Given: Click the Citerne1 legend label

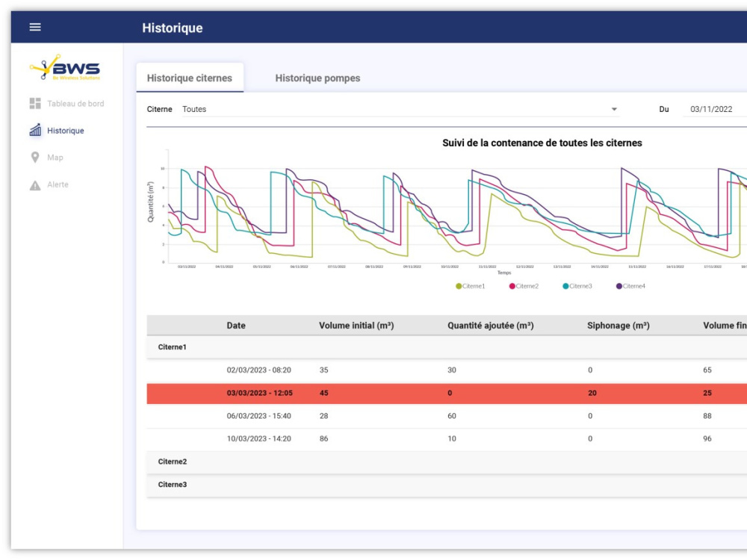Looking at the screenshot, I should (x=474, y=286).
